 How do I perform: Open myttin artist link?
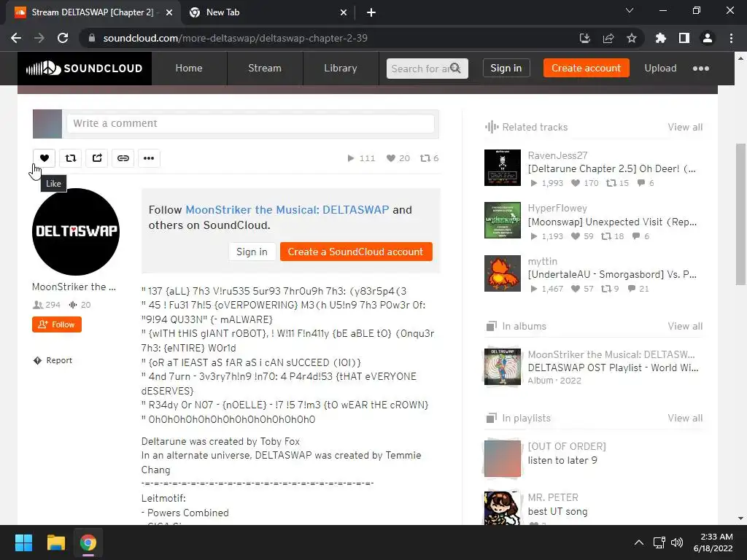[542, 261]
